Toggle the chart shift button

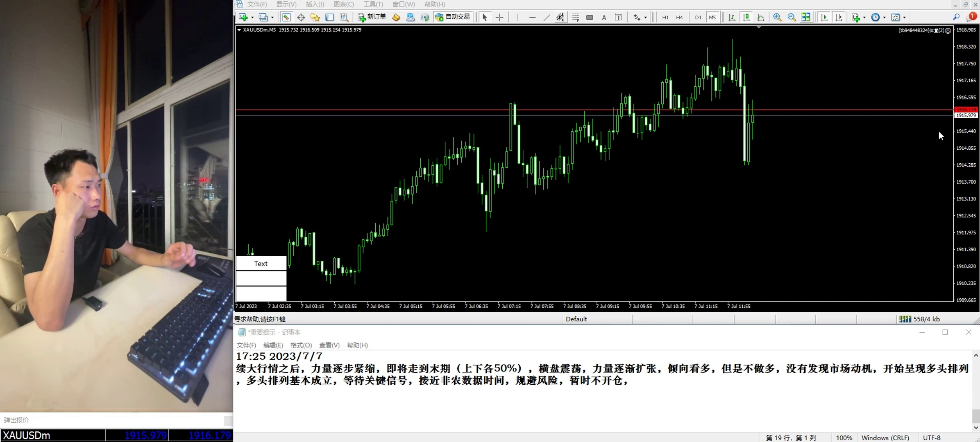[x=839, y=17]
